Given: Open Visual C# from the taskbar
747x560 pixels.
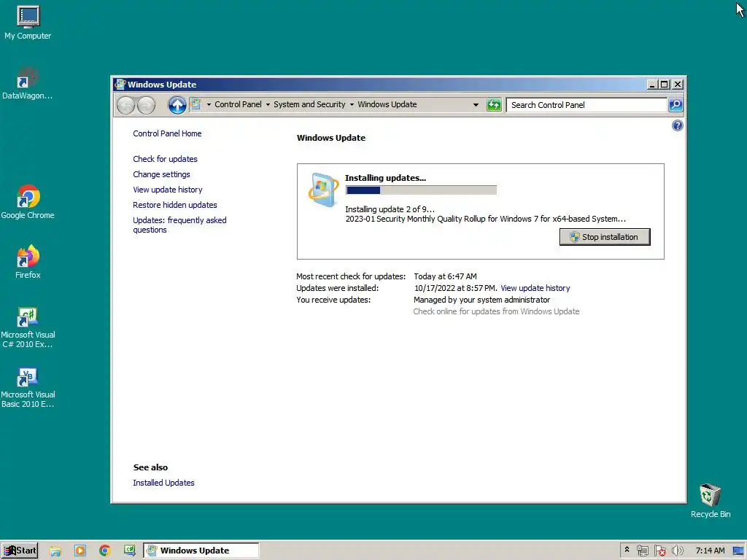Looking at the screenshot, I should (x=130, y=551).
